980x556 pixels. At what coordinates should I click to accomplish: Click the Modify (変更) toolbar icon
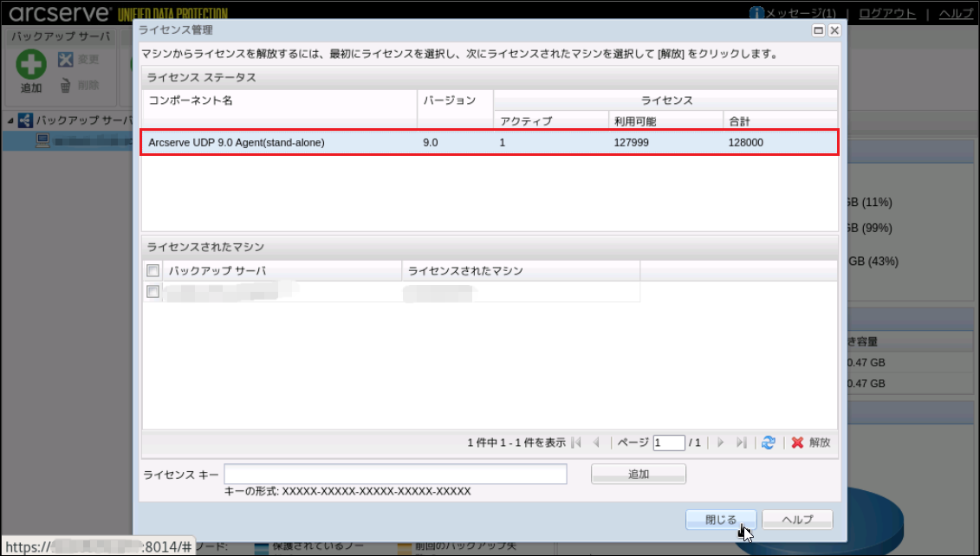(66, 60)
